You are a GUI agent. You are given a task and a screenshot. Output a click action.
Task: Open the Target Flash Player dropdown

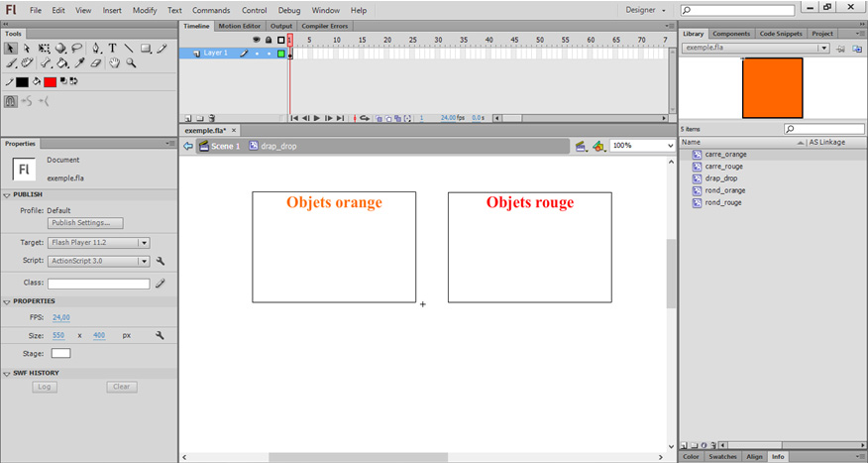pyautogui.click(x=144, y=242)
